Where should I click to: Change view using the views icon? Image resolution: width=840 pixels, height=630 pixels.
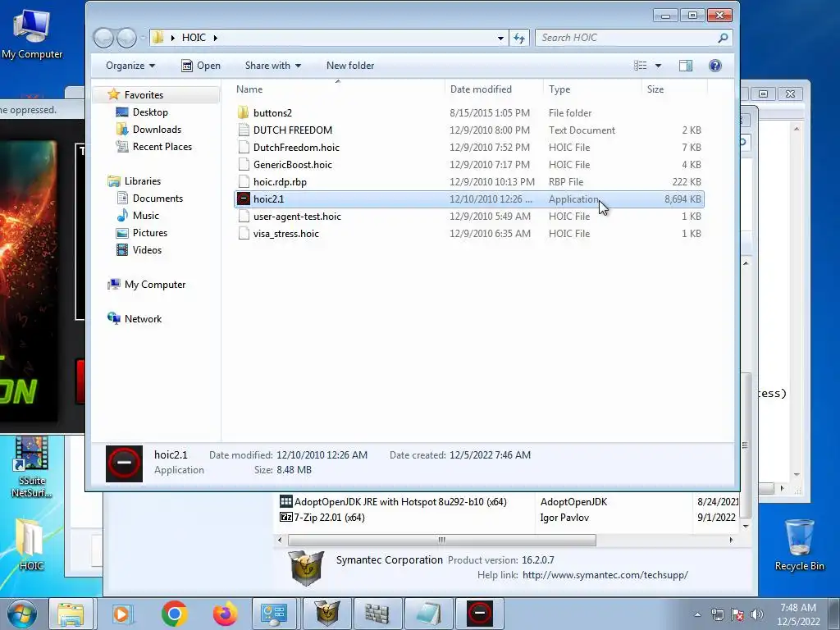pos(640,66)
